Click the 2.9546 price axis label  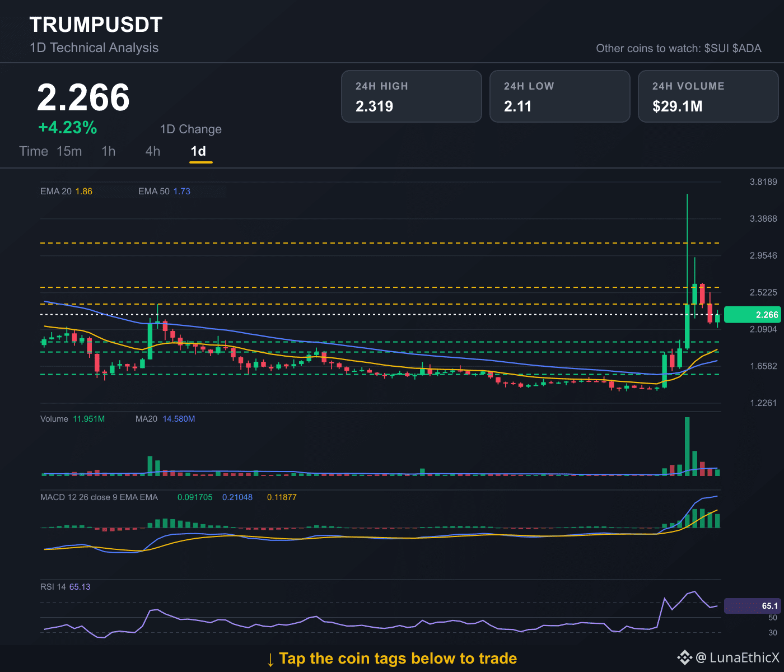click(x=764, y=255)
